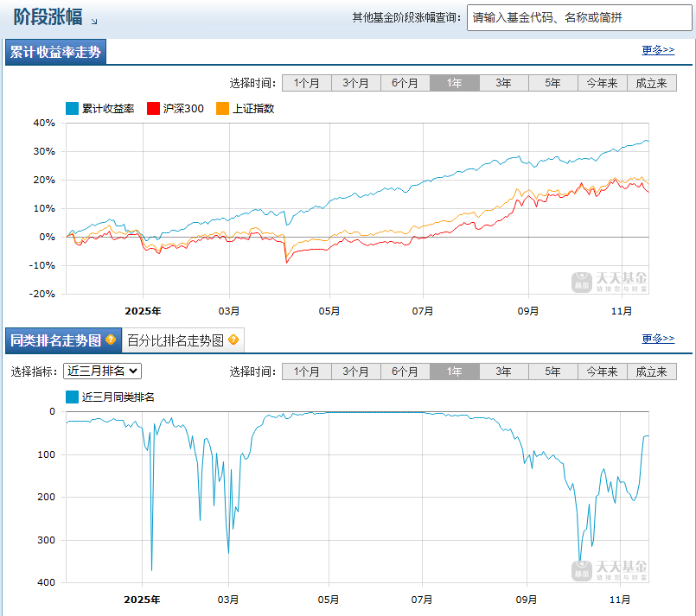696x616 pixels.
Task: Toggle the orange 上证指数 legend swatch
Action: (222, 108)
